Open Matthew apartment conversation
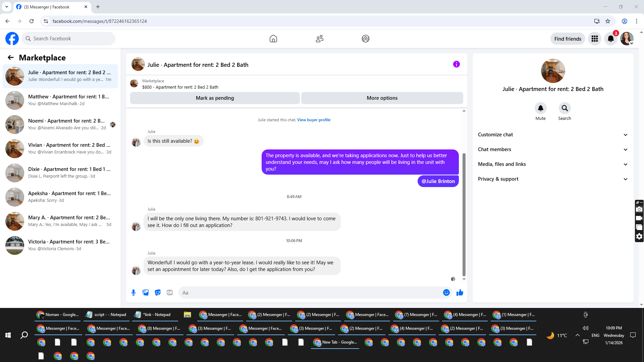Viewport: 644px width, 362px height. click(x=60, y=100)
